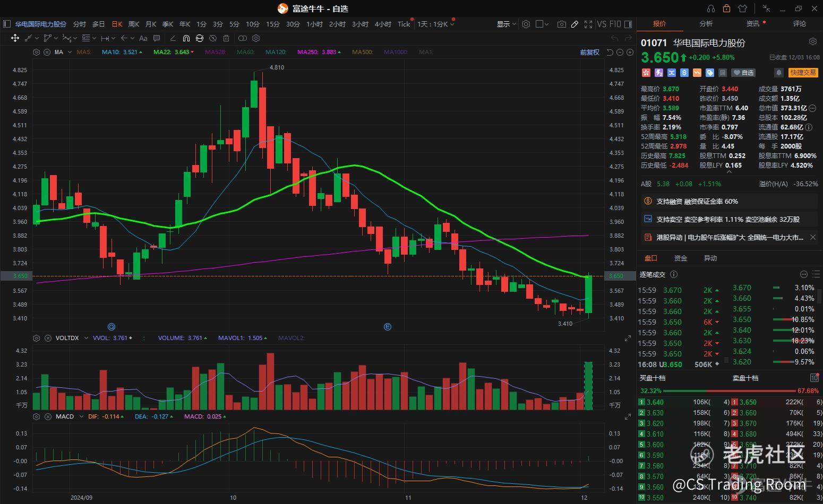Switch chart to 1小时 period
This screenshot has height=504, width=823.
click(x=314, y=24)
